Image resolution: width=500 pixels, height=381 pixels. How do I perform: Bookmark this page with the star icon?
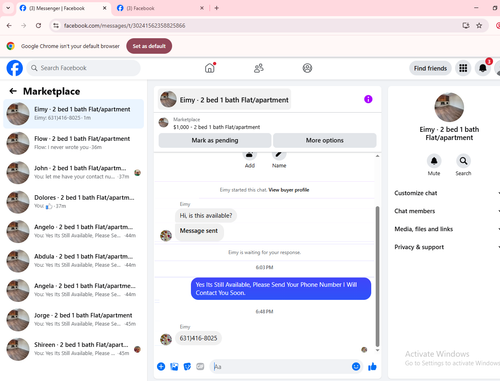479,25
